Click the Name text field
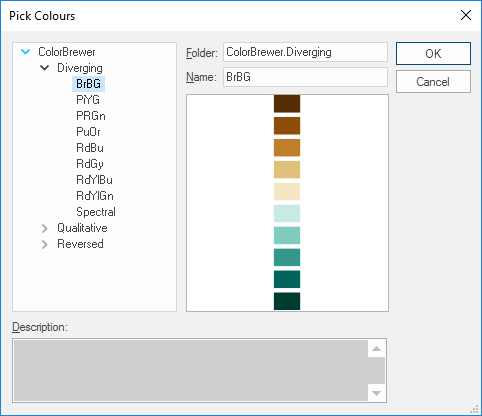 (x=305, y=77)
